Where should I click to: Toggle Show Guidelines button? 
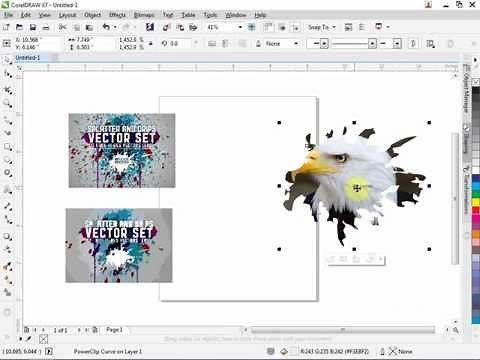(296, 27)
